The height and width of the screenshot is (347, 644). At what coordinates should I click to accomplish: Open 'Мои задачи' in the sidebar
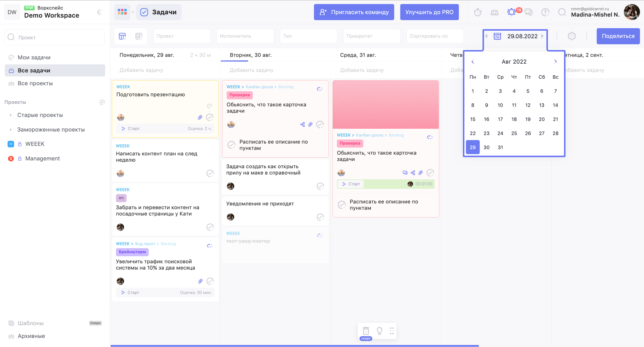34,57
